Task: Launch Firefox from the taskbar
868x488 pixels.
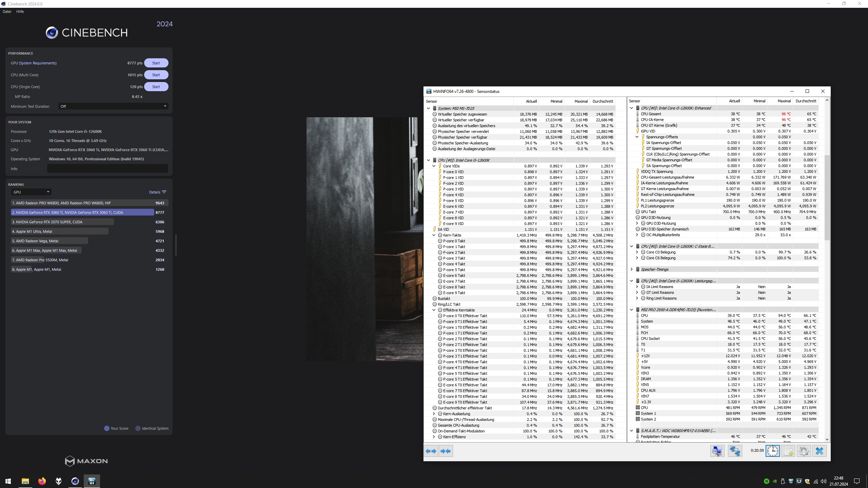Action: [42, 481]
